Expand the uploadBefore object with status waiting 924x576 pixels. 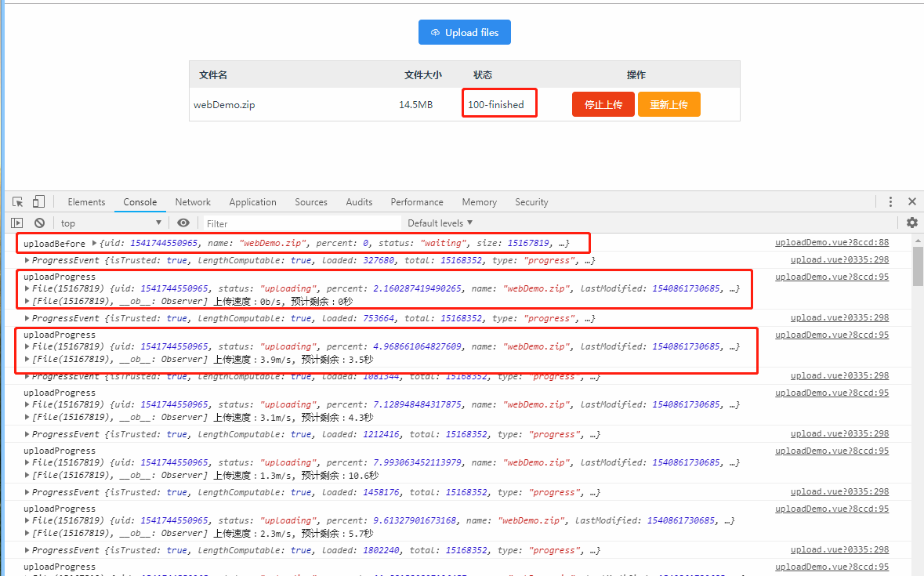(x=94, y=243)
